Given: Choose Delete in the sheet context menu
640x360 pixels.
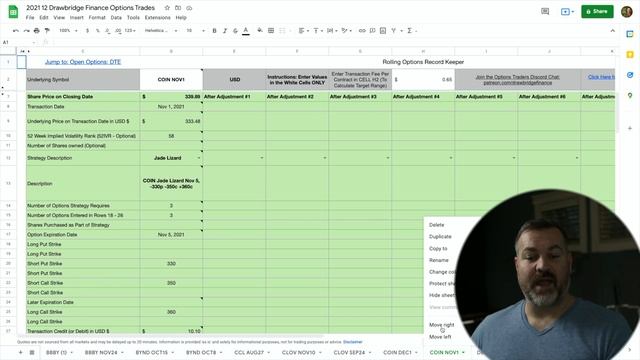Looking at the screenshot, I should tap(436, 225).
